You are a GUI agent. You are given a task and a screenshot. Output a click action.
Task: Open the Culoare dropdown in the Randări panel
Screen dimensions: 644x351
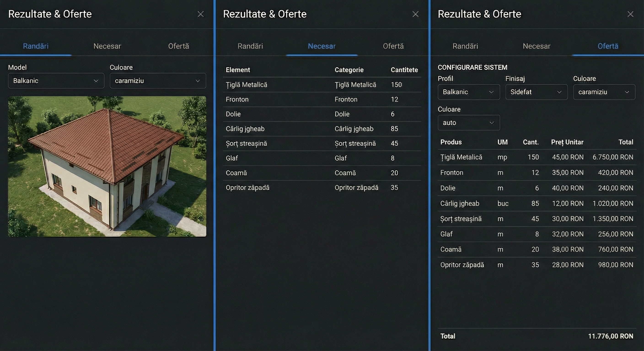[x=158, y=81]
